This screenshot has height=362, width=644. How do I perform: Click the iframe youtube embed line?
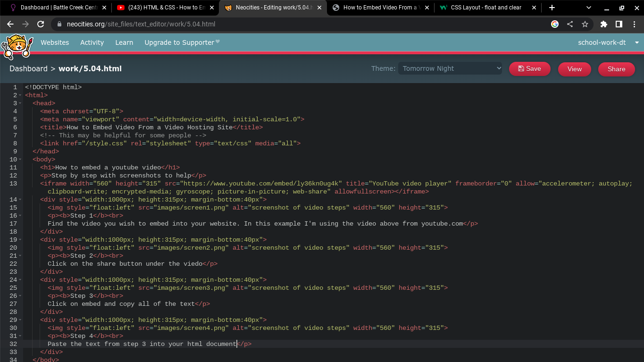click(336, 187)
